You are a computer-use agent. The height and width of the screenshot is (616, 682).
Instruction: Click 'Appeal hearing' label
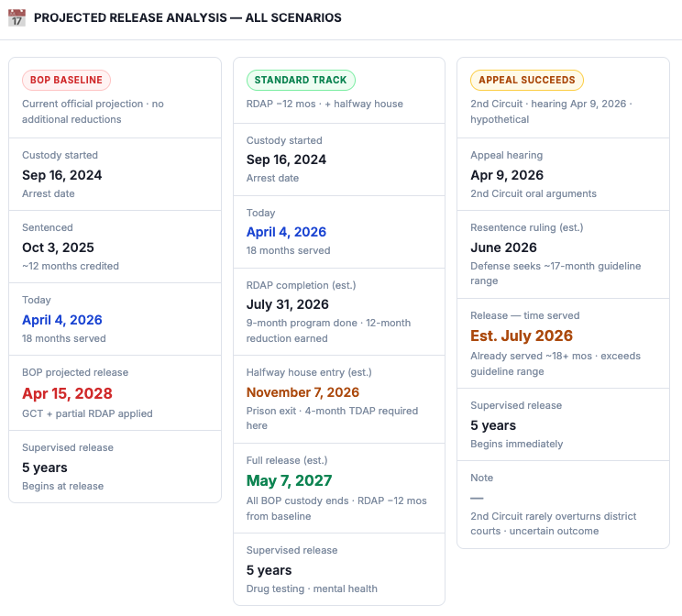506,155
